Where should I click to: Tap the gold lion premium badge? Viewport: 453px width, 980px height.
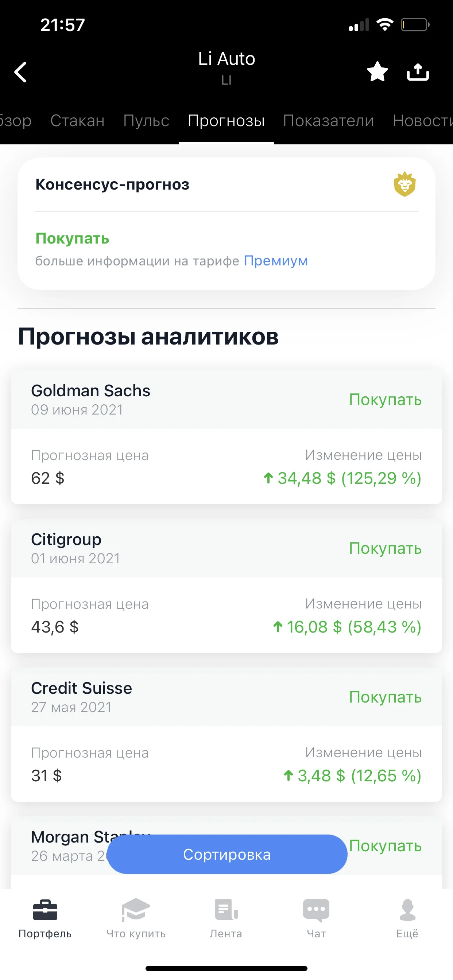click(404, 184)
